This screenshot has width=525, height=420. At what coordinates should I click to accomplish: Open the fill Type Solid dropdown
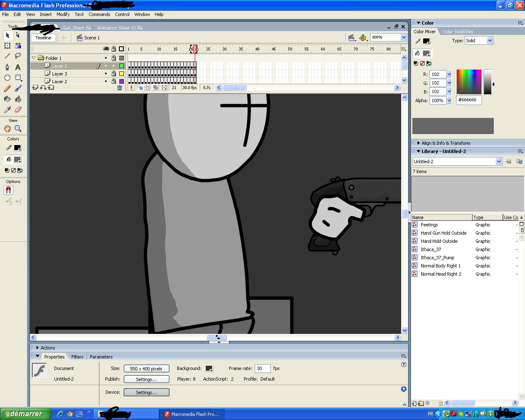coord(490,41)
